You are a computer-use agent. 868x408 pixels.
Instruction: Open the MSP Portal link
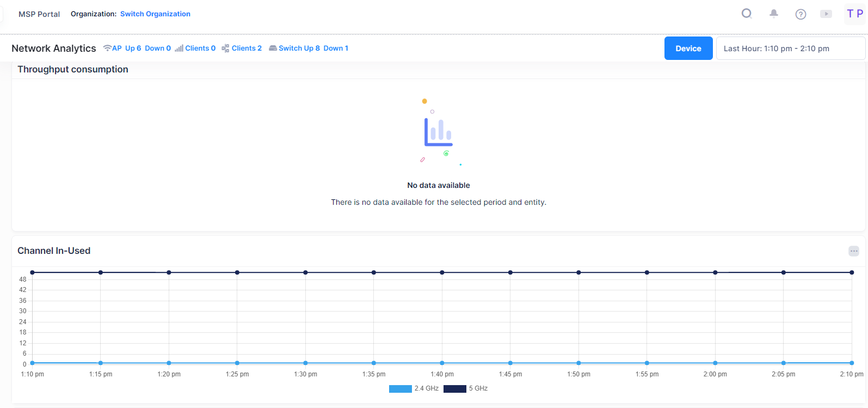point(39,14)
